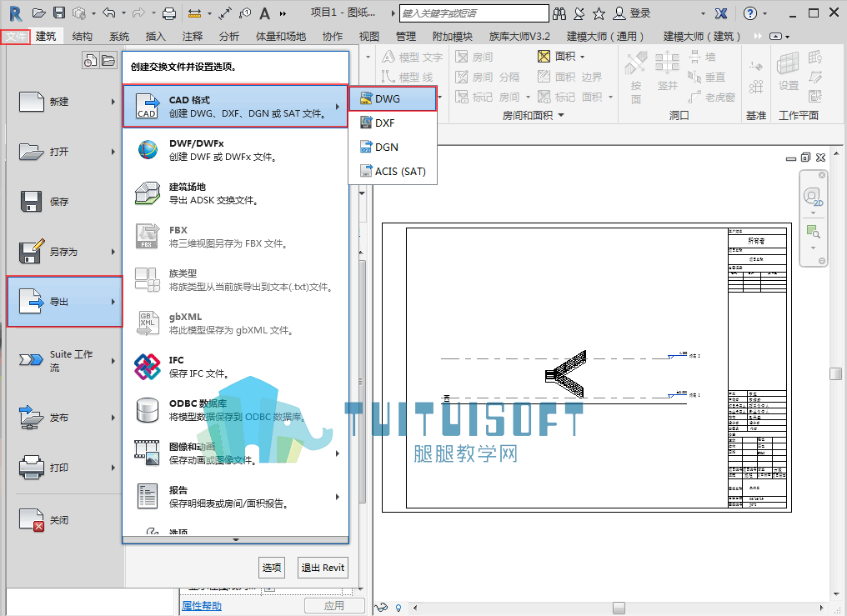This screenshot has width=847, height=616.
Task: Choose ACIS (SAT) export format
Action: (393, 171)
